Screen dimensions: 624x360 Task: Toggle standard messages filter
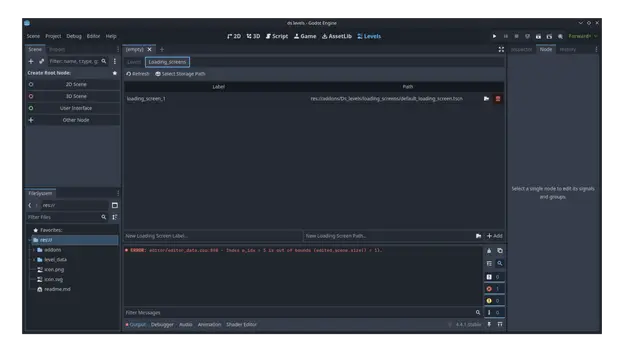click(x=494, y=277)
